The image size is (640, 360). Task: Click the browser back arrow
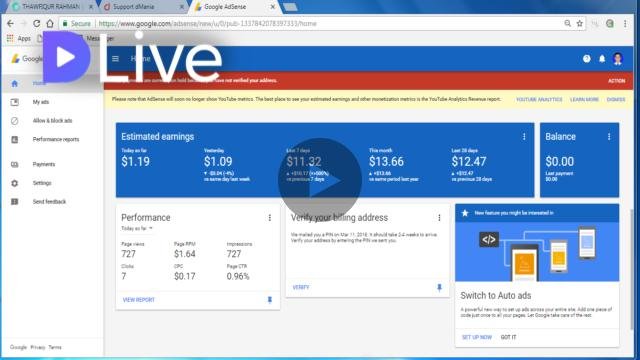coord(10,24)
